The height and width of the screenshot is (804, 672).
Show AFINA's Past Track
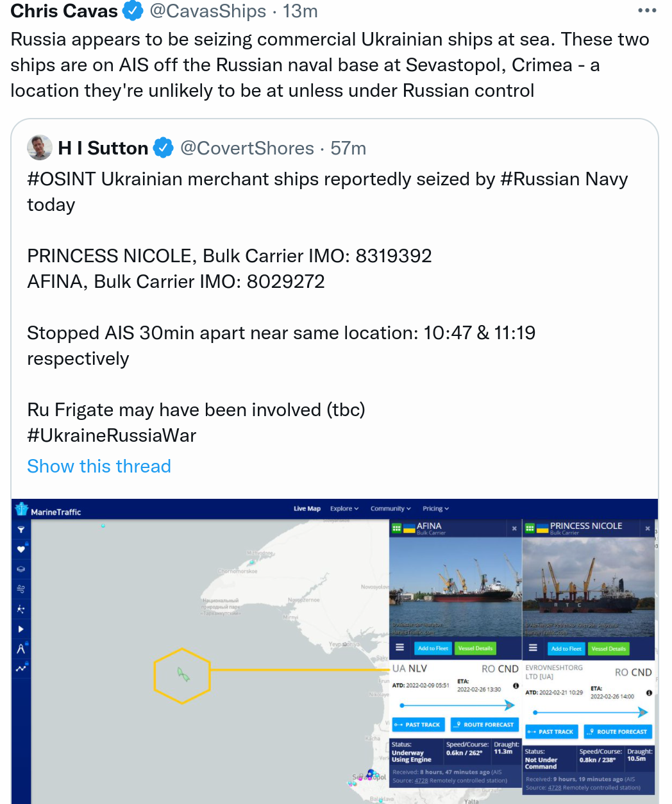click(417, 724)
